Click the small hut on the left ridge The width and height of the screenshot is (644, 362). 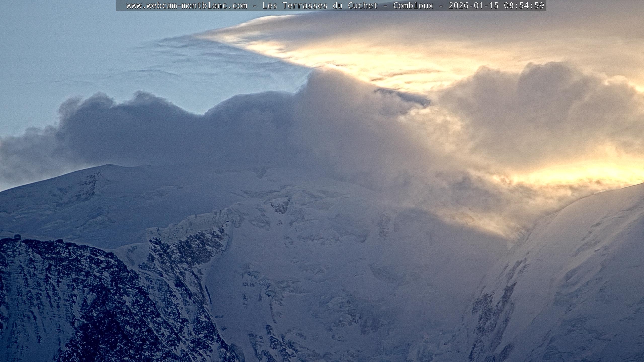click(17, 237)
